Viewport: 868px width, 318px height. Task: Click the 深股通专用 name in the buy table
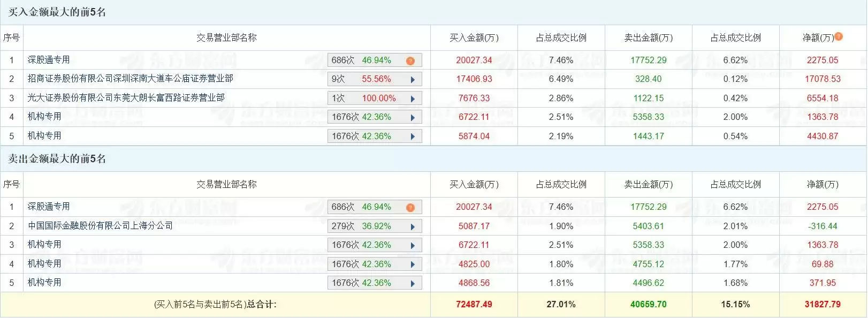49,60
